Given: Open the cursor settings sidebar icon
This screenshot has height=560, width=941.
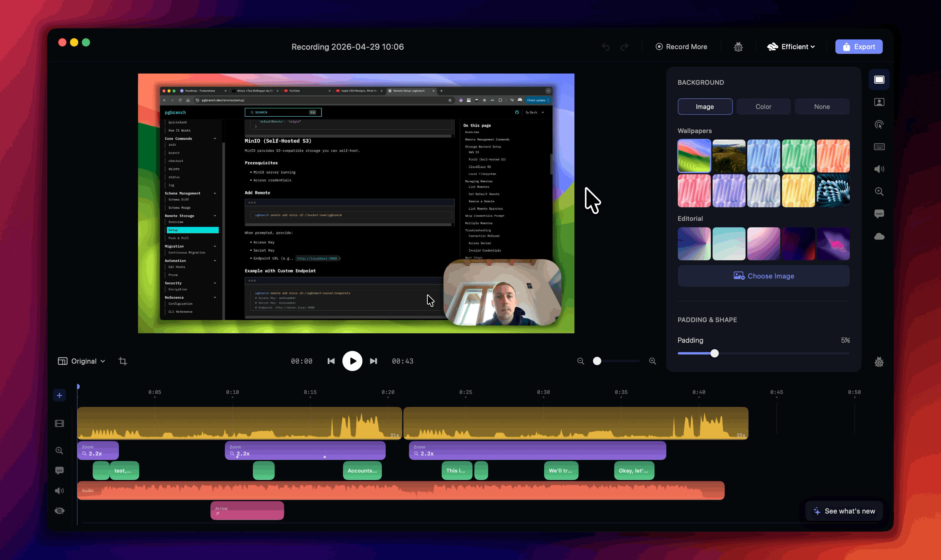Looking at the screenshot, I should (879, 124).
